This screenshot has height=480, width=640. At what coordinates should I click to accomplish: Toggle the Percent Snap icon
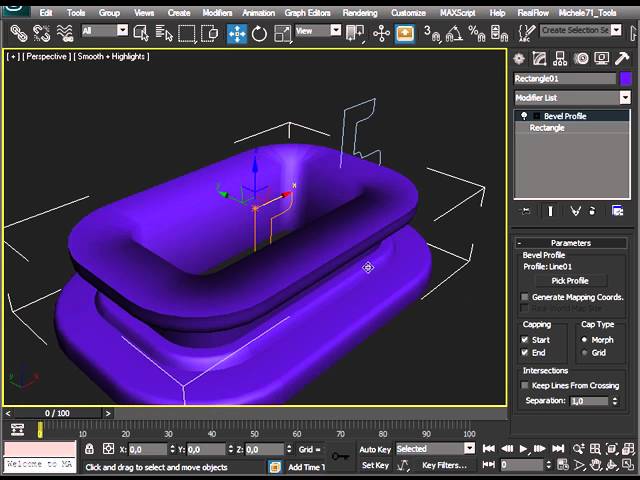pos(476,33)
